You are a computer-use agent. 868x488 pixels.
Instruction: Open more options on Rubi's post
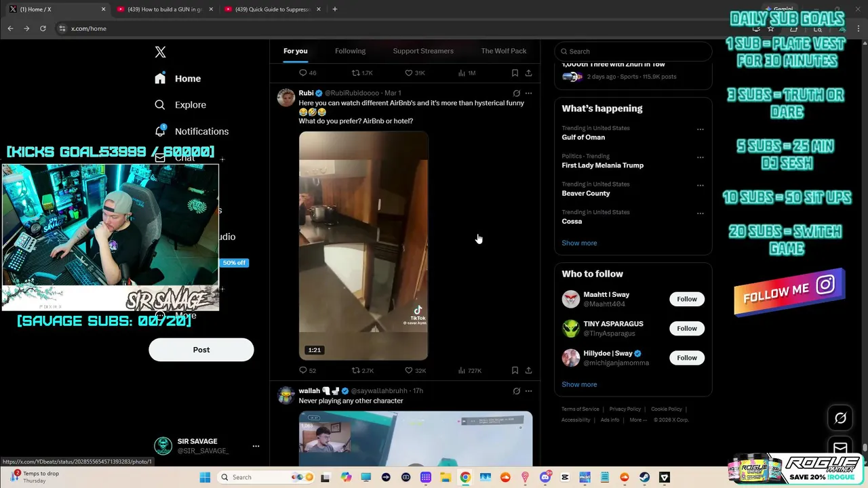tap(529, 94)
